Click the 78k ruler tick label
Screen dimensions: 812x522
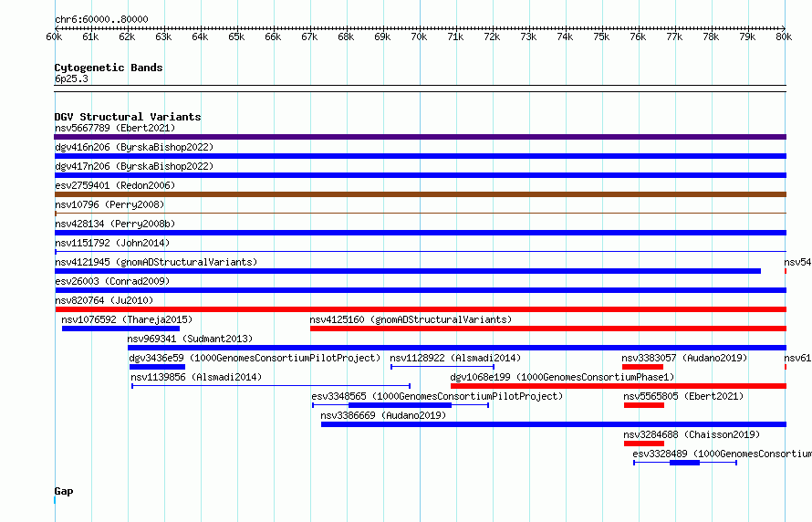point(711,37)
